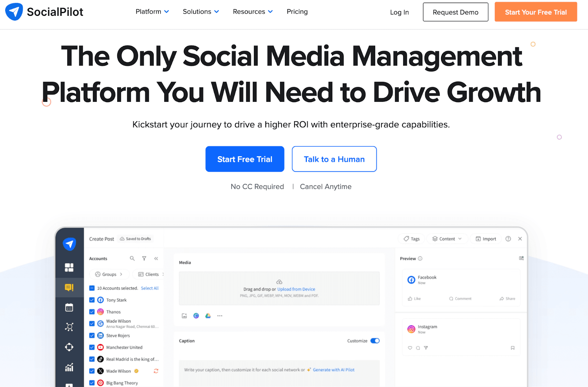Go to the Pricing page

[x=297, y=12]
